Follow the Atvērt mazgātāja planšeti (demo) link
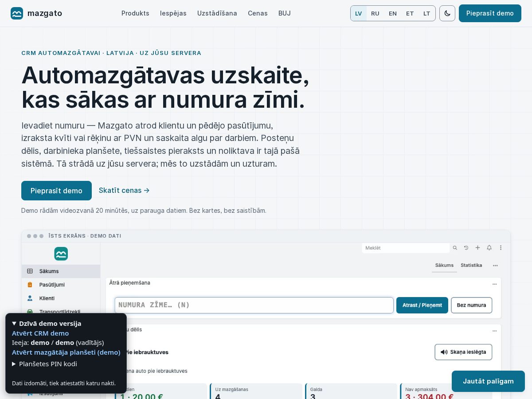This screenshot has width=532, height=399. 66,352
